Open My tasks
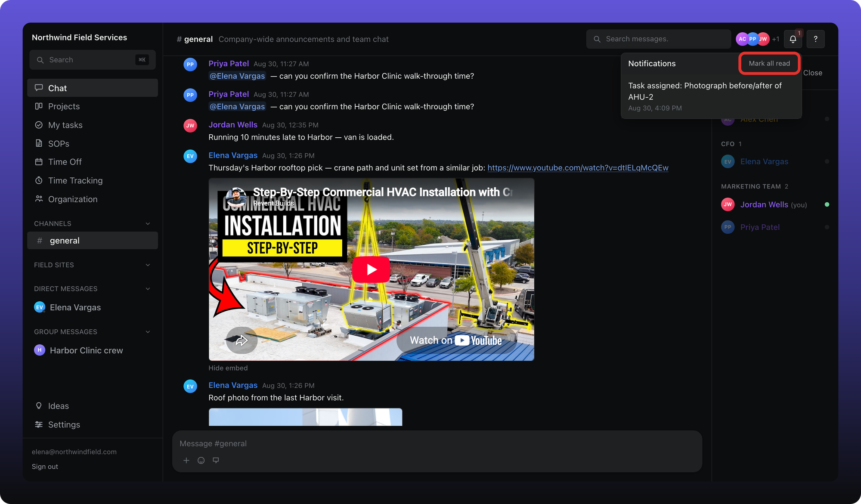Viewport: 861px width, 504px height. pyautogui.click(x=93, y=125)
